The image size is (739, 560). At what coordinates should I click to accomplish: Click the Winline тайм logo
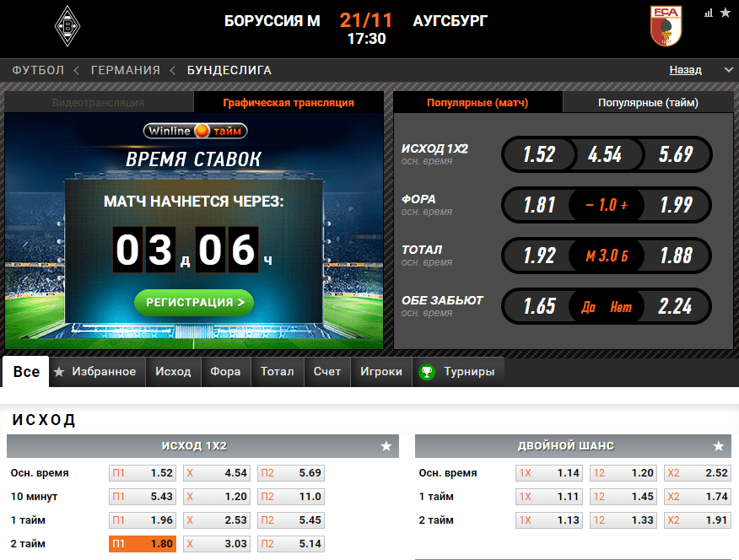(x=195, y=131)
